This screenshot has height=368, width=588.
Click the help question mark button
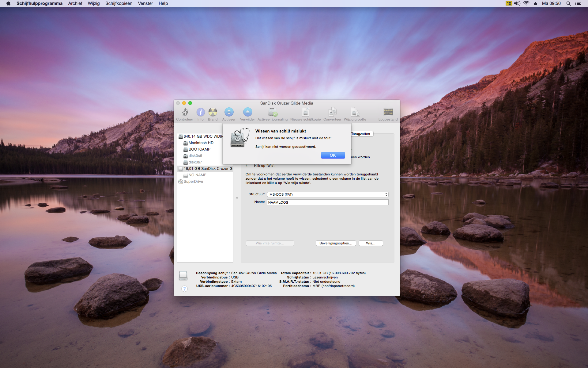(184, 289)
